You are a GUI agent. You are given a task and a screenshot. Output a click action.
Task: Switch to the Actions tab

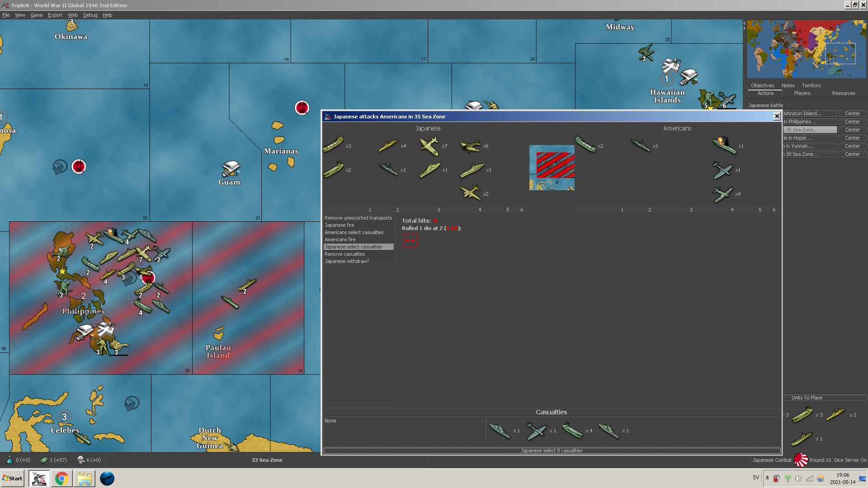(765, 93)
